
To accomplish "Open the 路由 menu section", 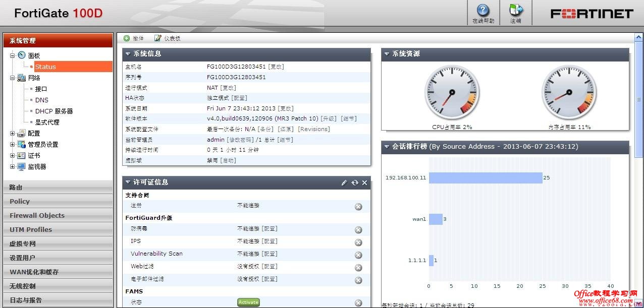I will tap(58, 187).
